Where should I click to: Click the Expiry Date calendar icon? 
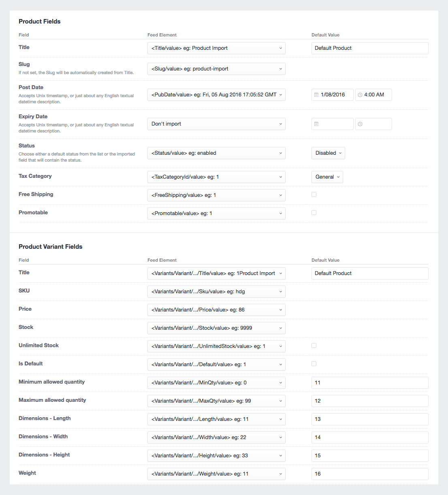316,124
